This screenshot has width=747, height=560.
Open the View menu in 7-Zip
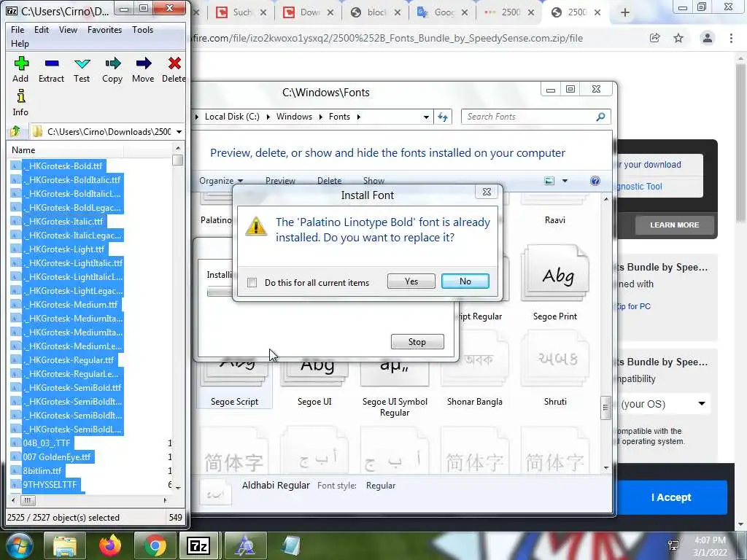point(68,29)
